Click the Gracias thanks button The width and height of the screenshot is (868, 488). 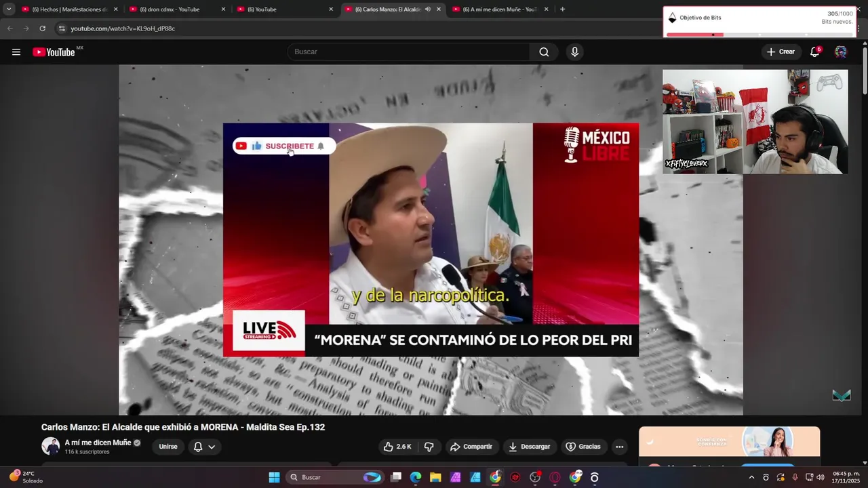click(x=583, y=447)
